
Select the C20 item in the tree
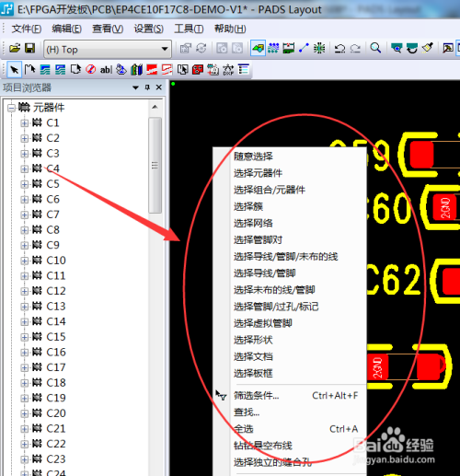[56, 413]
